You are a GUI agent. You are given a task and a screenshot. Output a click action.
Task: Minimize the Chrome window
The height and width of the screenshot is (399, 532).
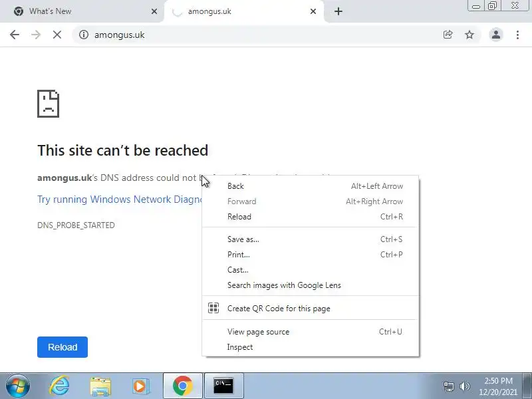476,6
